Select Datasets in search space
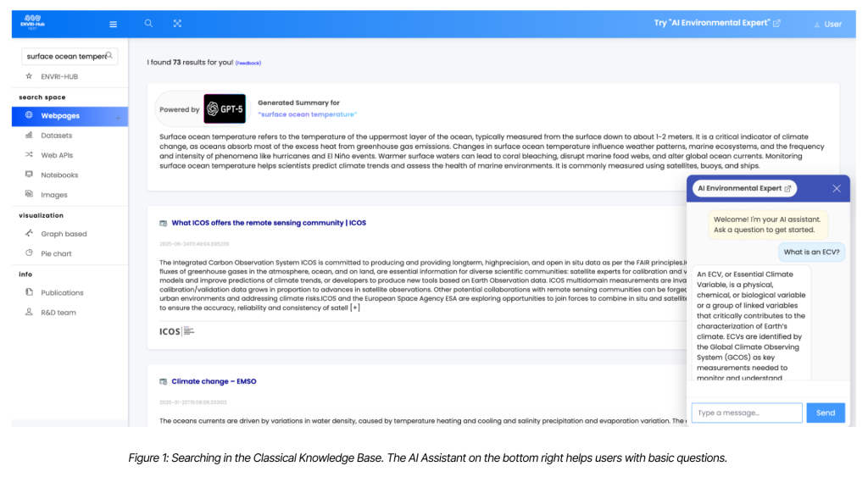This screenshot has width=868, height=488. [56, 136]
